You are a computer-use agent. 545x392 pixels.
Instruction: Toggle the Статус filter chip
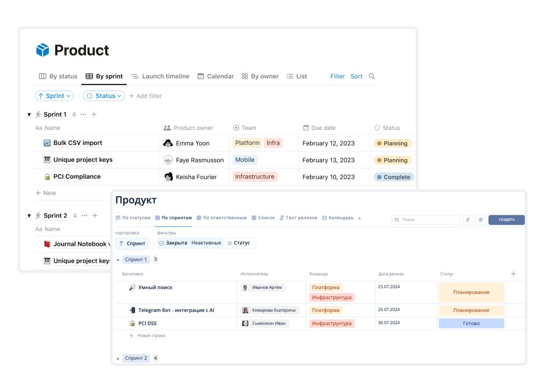click(240, 243)
